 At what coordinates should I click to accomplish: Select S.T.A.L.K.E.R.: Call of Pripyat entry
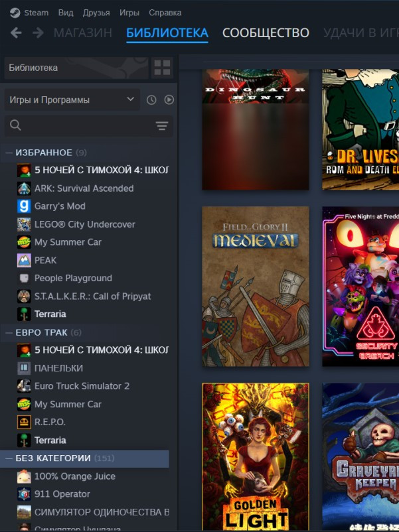tap(92, 297)
